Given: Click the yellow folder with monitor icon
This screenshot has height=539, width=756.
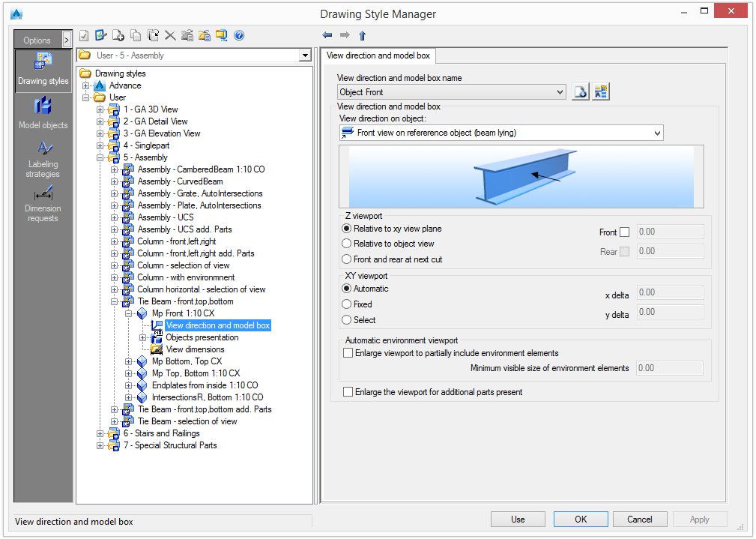Looking at the screenshot, I should pyautogui.click(x=221, y=35).
